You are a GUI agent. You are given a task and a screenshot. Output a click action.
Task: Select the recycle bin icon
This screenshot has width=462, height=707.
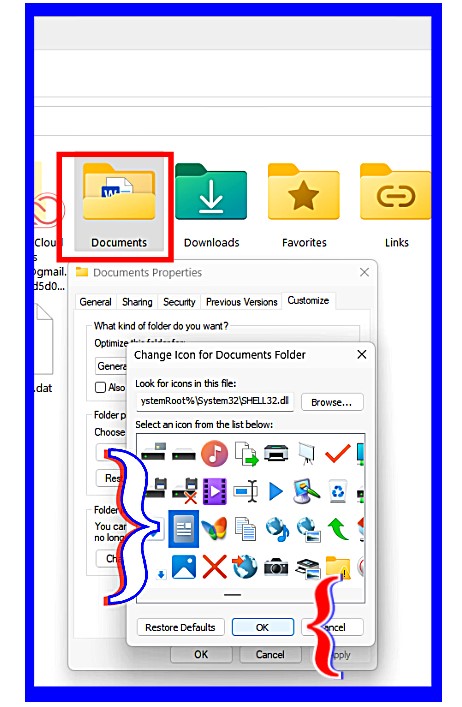(x=337, y=491)
